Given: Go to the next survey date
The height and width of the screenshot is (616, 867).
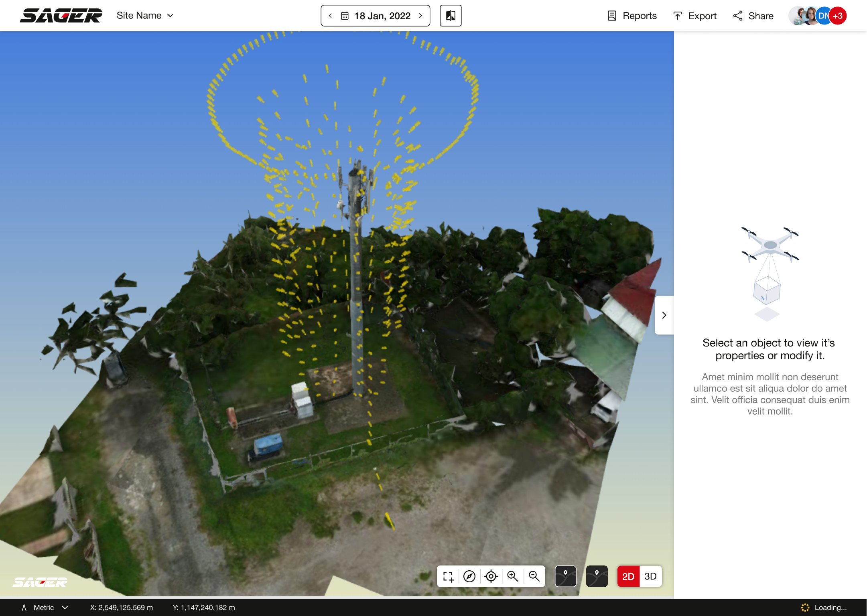Looking at the screenshot, I should tap(420, 16).
